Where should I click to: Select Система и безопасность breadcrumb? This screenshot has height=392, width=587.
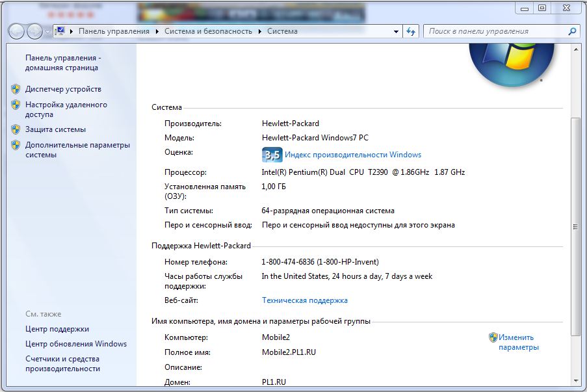208,31
